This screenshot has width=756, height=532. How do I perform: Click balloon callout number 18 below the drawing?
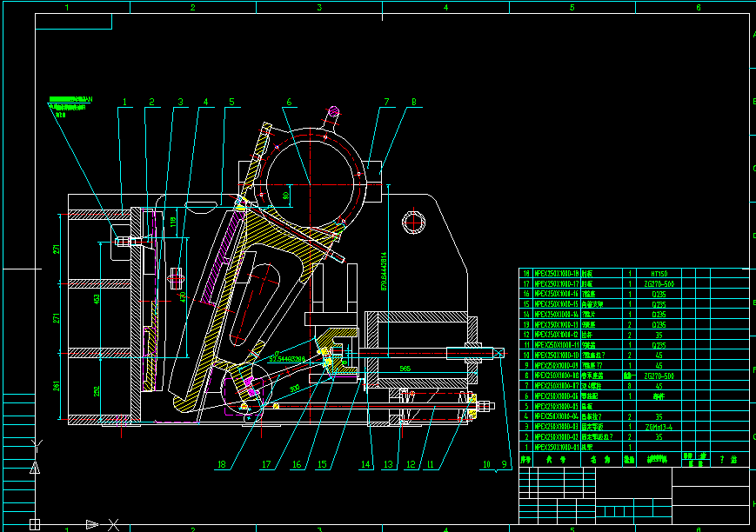[220, 463]
